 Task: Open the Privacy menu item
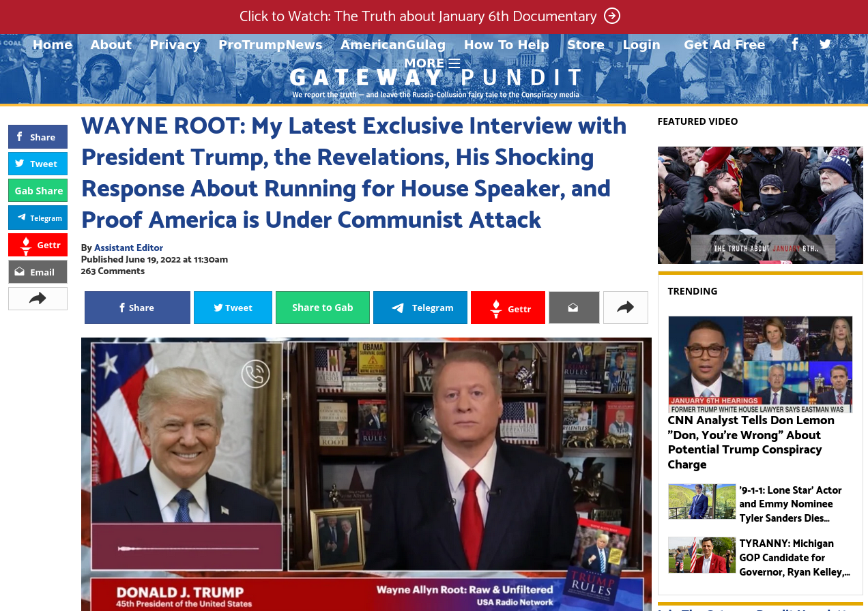click(175, 44)
